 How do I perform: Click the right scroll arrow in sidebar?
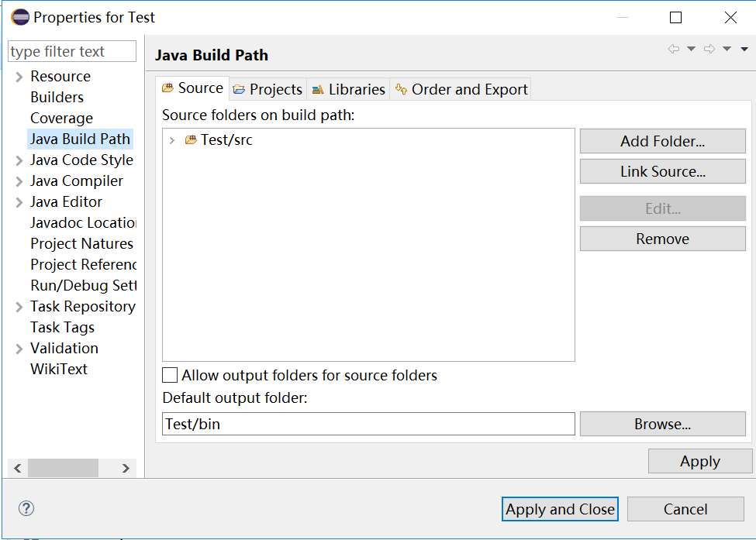pyautogui.click(x=126, y=468)
